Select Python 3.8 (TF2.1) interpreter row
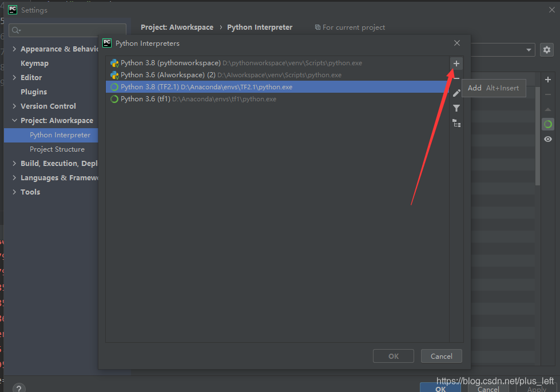The image size is (560, 392). (x=277, y=87)
